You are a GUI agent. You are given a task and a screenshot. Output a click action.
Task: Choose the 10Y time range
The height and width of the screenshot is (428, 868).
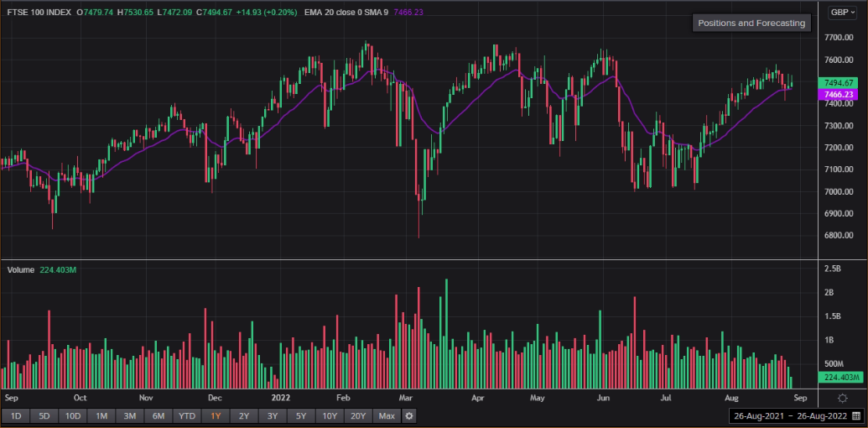tap(330, 415)
